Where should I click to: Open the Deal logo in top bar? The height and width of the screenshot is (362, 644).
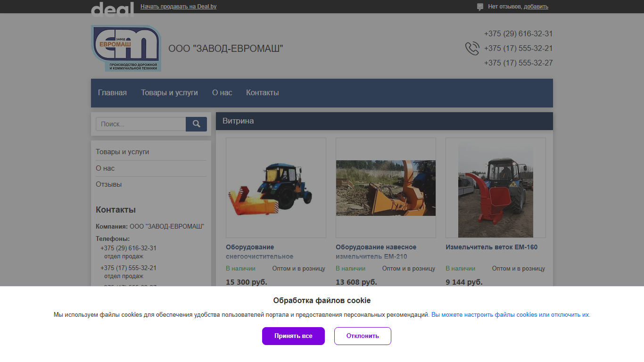(x=112, y=9)
